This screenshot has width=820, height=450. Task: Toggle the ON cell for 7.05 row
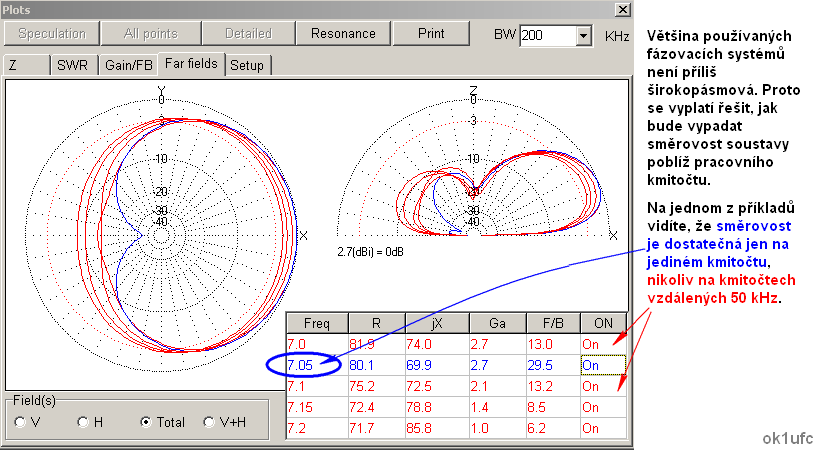click(x=602, y=366)
